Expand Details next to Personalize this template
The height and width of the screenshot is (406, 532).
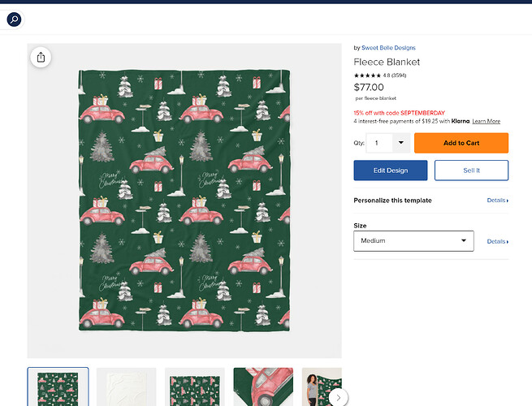coord(497,201)
